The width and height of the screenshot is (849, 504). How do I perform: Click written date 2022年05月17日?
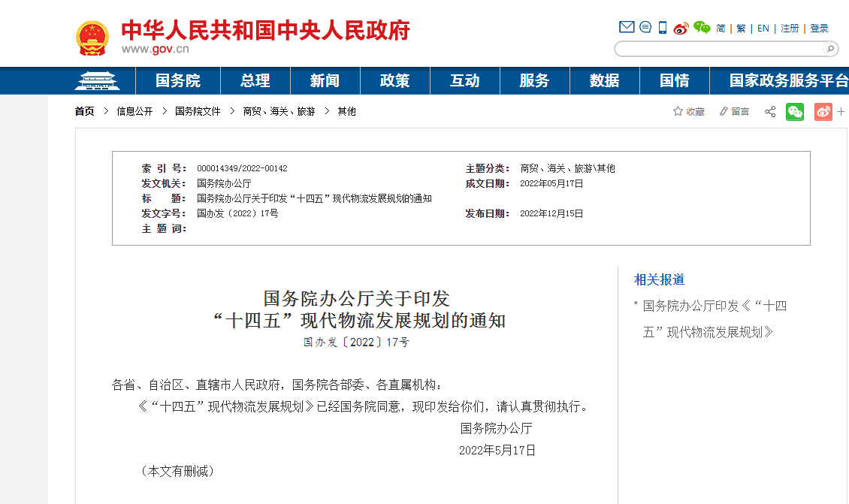point(551,183)
